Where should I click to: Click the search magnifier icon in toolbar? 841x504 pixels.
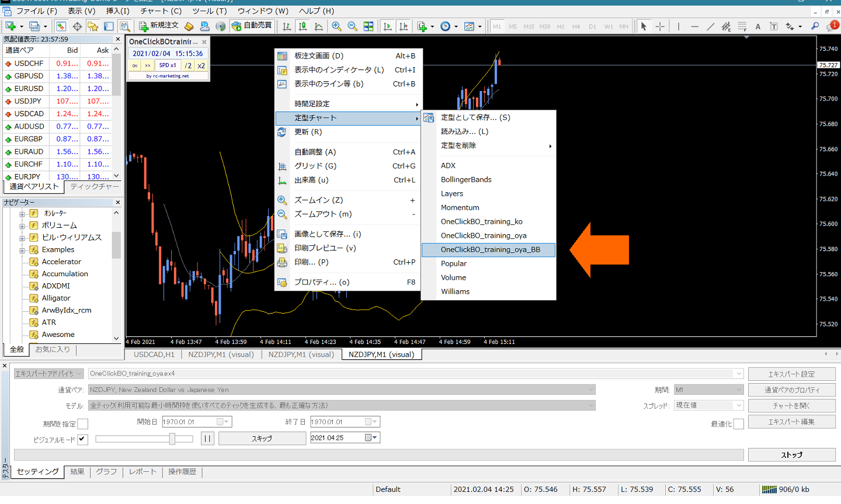(x=815, y=26)
